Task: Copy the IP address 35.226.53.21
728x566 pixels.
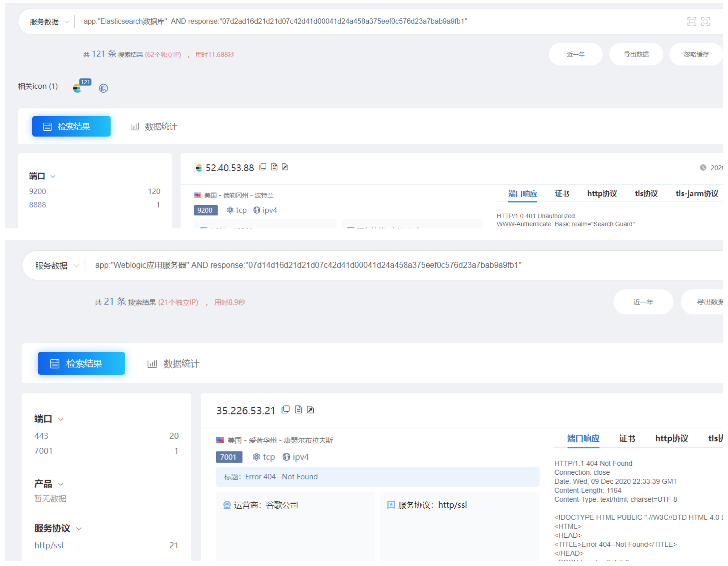Action: pyautogui.click(x=286, y=410)
